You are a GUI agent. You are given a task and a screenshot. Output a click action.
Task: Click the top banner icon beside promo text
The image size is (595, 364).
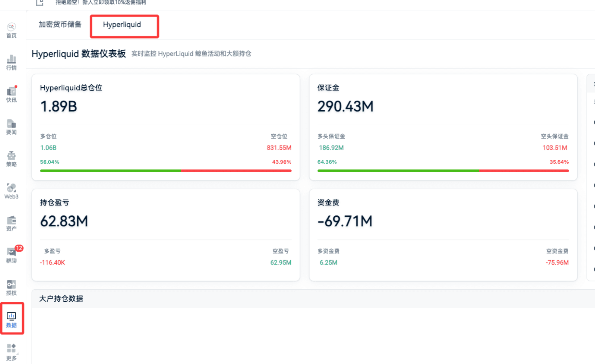[x=40, y=3]
